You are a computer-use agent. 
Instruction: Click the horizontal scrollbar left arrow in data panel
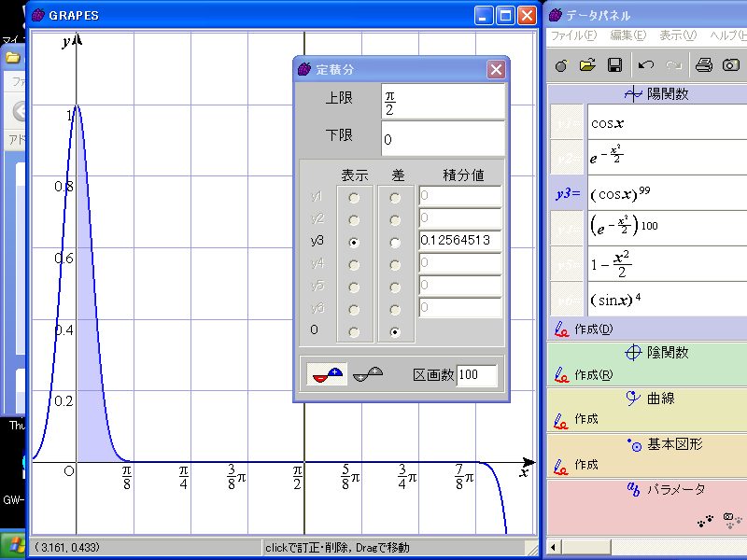point(554,546)
